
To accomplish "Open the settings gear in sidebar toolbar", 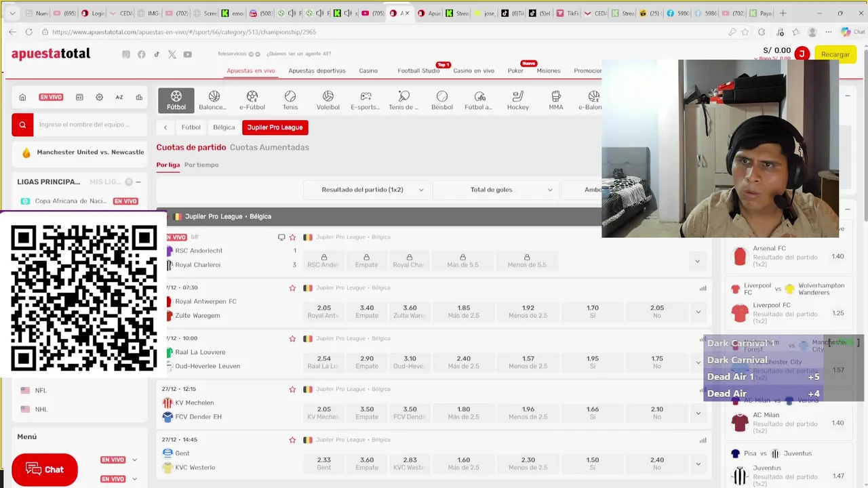I will click(x=99, y=97).
